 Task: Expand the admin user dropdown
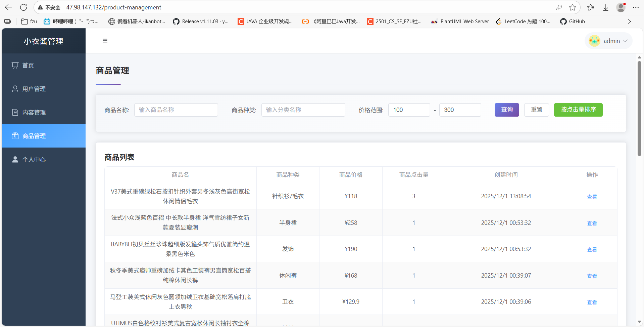[609, 41]
